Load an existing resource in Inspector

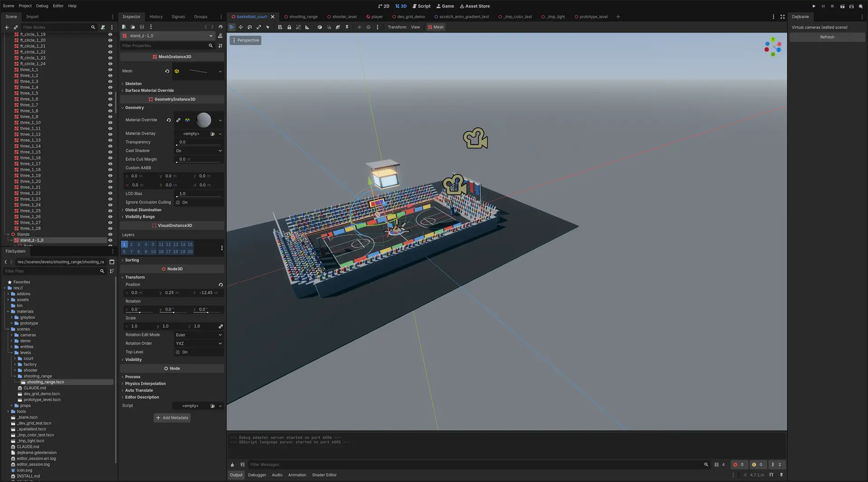coord(133,27)
